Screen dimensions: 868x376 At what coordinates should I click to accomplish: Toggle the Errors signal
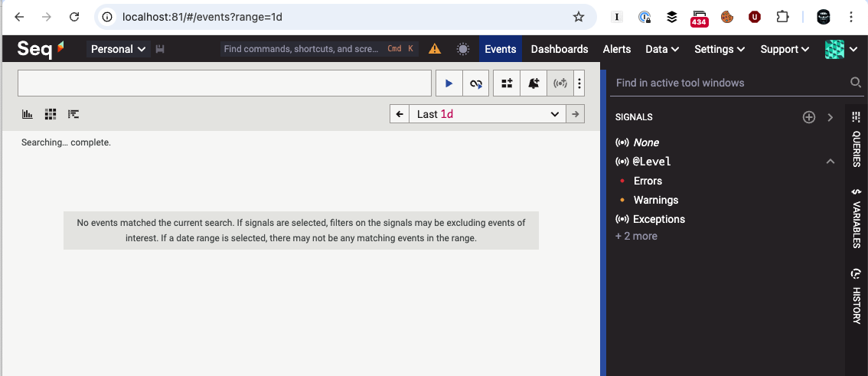click(x=648, y=181)
